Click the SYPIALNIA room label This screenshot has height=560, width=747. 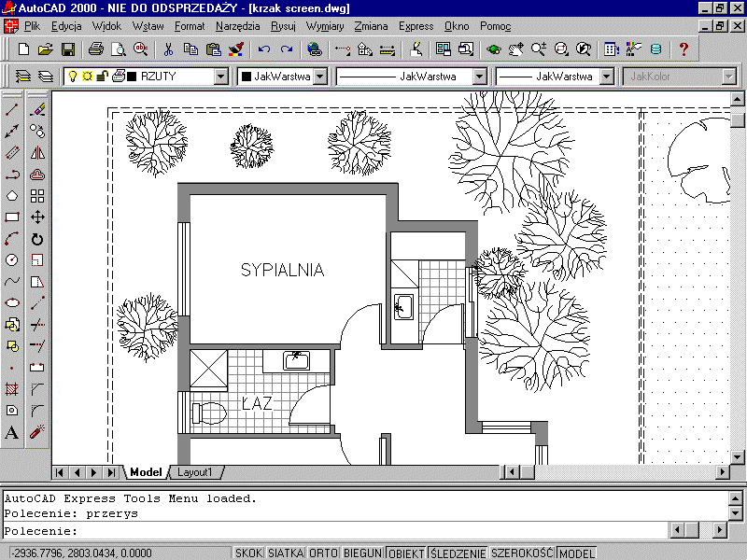[x=283, y=270]
